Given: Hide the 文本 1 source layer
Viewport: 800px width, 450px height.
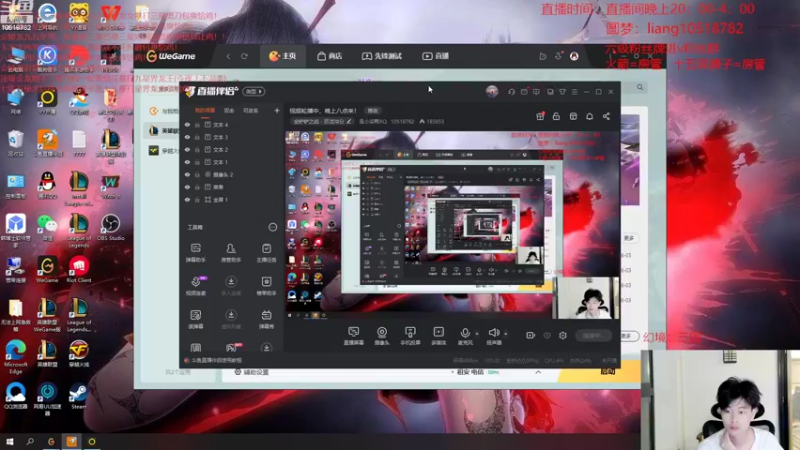Looking at the screenshot, I should pos(187,162).
